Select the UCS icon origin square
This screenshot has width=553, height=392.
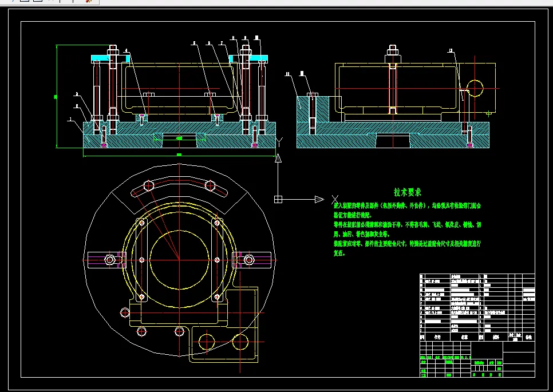coord(278,200)
